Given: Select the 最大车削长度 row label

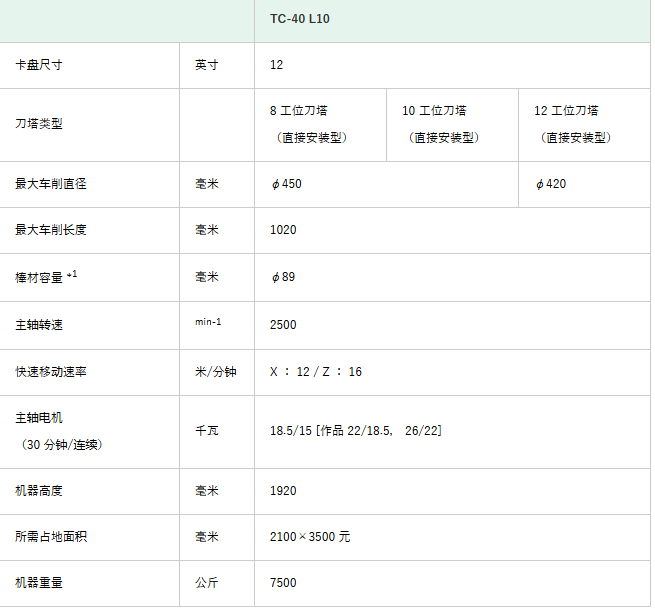Looking at the screenshot, I should [x=51, y=230].
